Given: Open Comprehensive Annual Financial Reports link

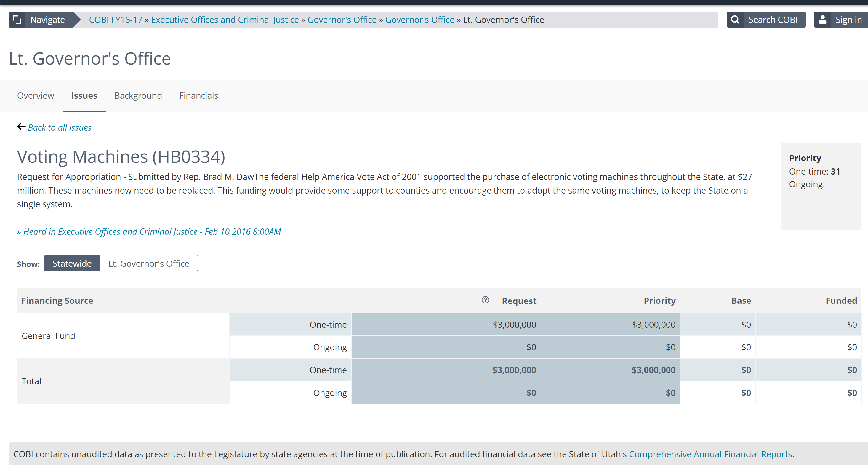Looking at the screenshot, I should tap(710, 454).
